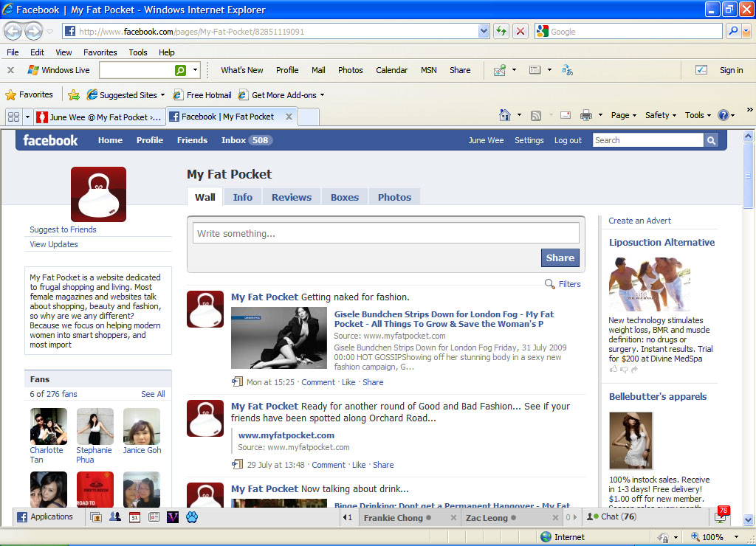Click Sign in on Windows Live toolbar

tap(731, 70)
